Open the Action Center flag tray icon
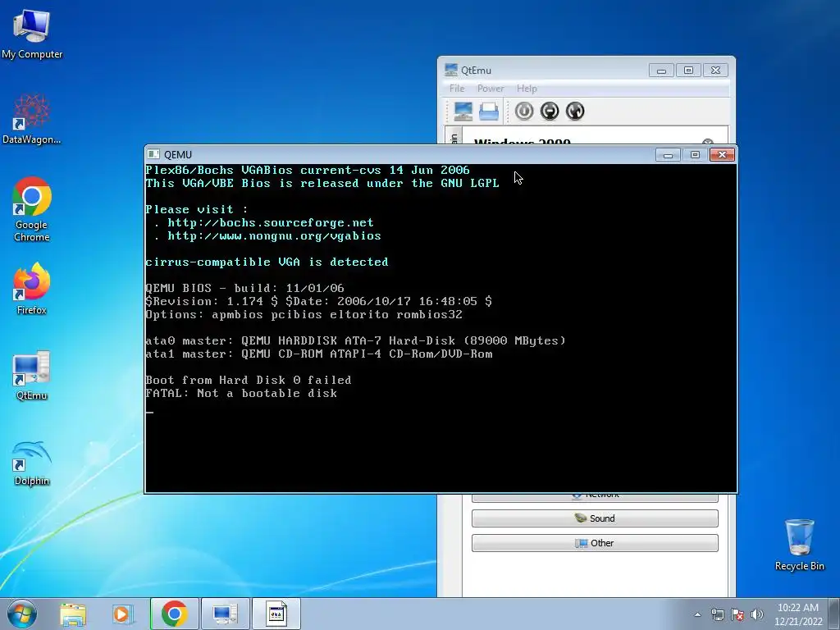 coord(737,614)
